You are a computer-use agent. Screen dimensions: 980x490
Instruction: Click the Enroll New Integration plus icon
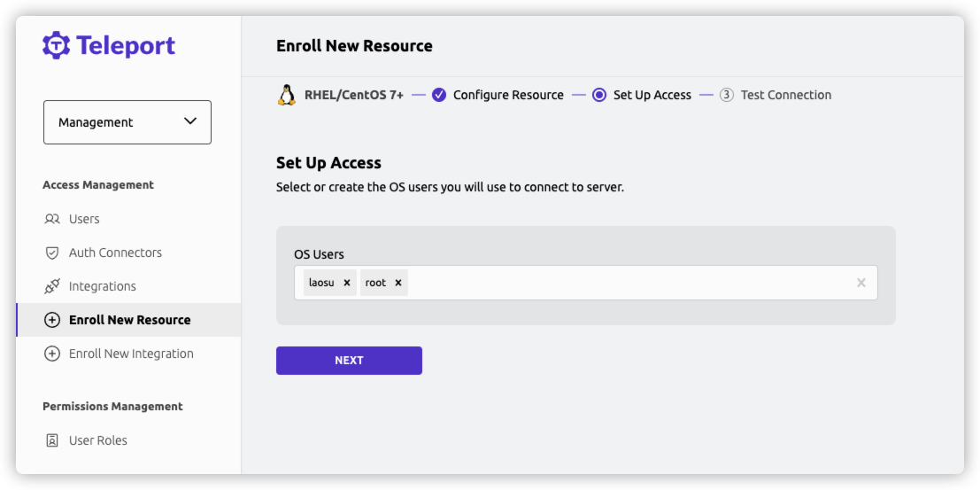point(52,354)
